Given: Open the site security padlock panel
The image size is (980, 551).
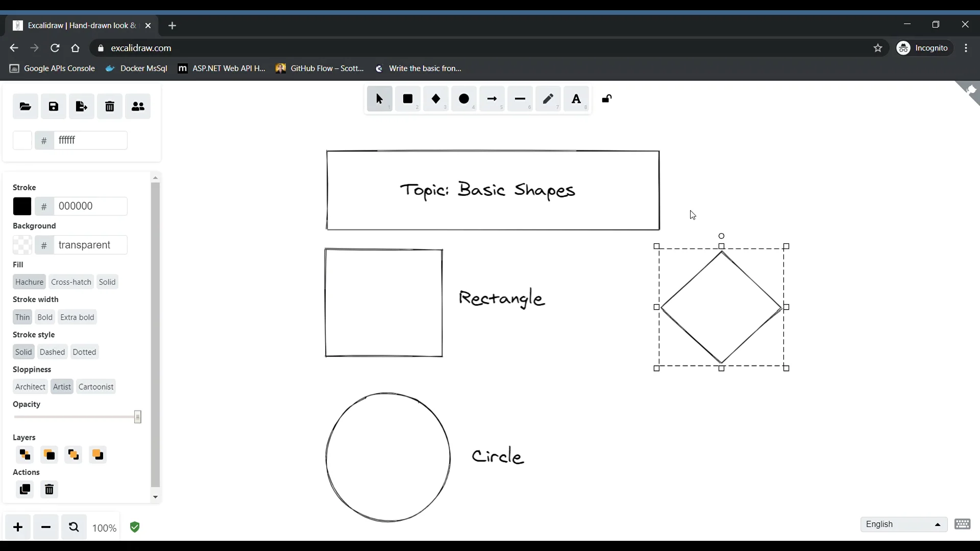Looking at the screenshot, I should (101, 48).
